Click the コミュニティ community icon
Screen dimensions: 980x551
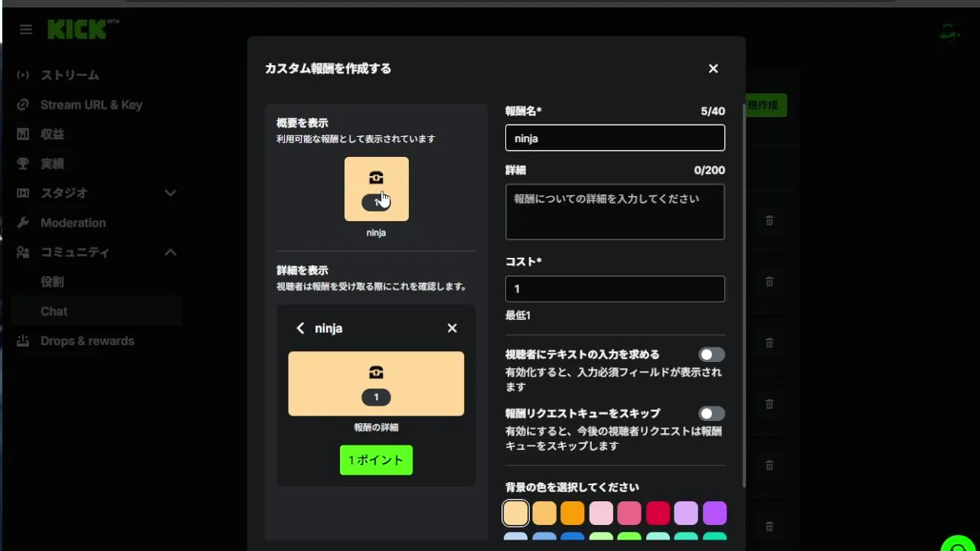tap(23, 252)
